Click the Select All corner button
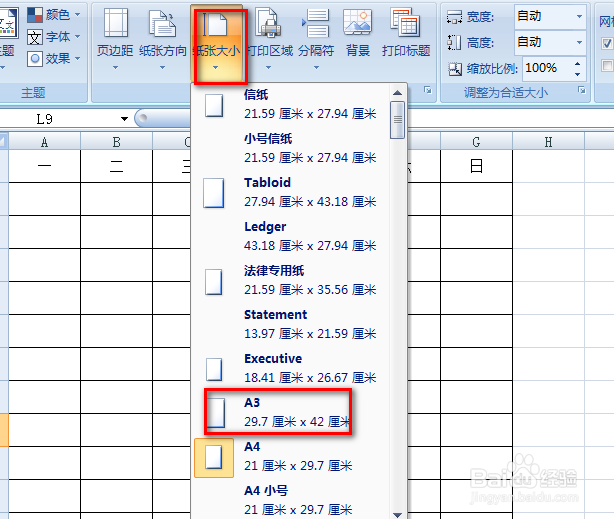Screen dimensions: 614x519 click(4, 141)
